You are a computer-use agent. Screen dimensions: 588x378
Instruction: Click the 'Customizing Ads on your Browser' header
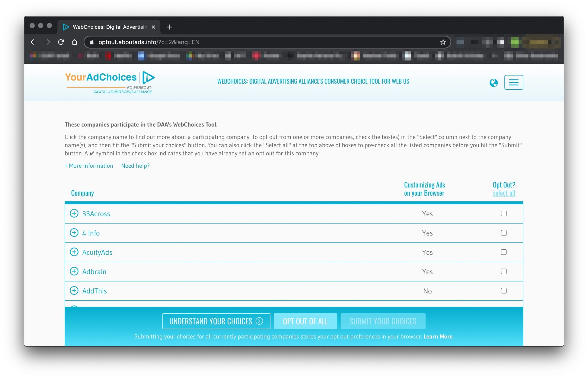[424, 189]
